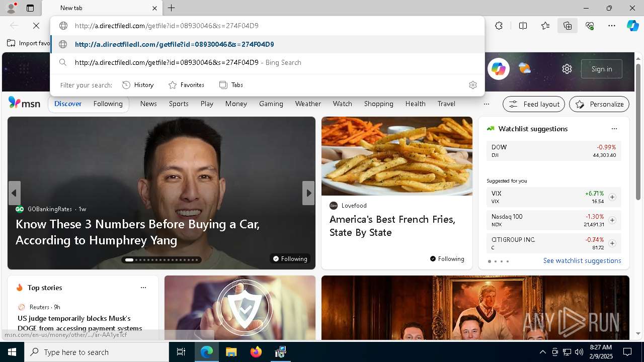
Task: Close the New tab tab
Action: click(x=154, y=8)
